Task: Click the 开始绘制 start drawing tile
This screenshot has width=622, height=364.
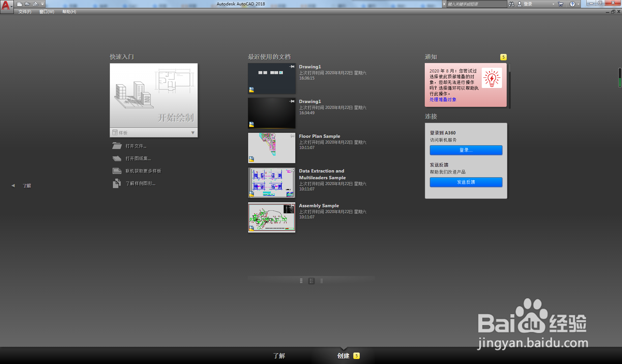Action: click(x=154, y=95)
